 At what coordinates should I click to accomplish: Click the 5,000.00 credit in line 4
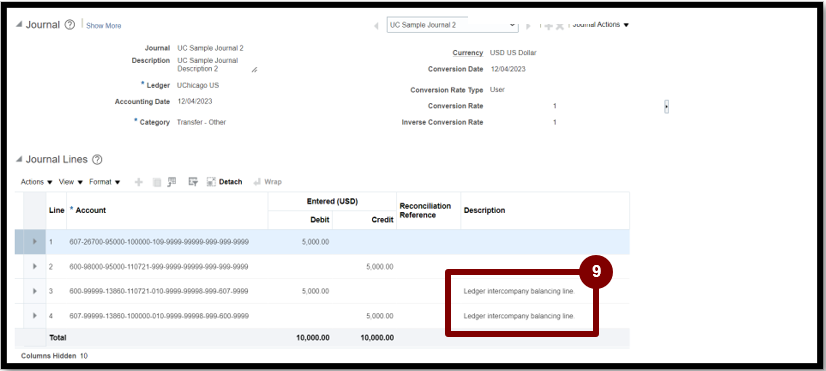click(379, 316)
